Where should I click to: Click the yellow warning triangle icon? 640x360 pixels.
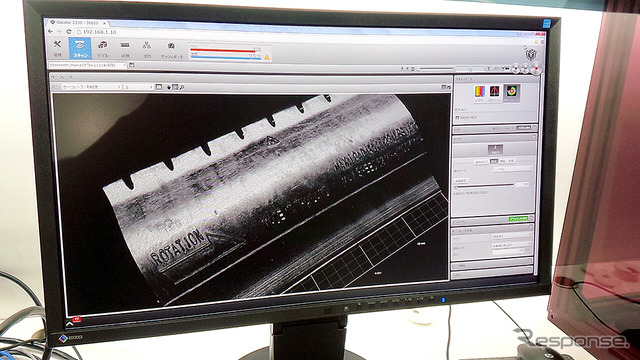click(267, 58)
